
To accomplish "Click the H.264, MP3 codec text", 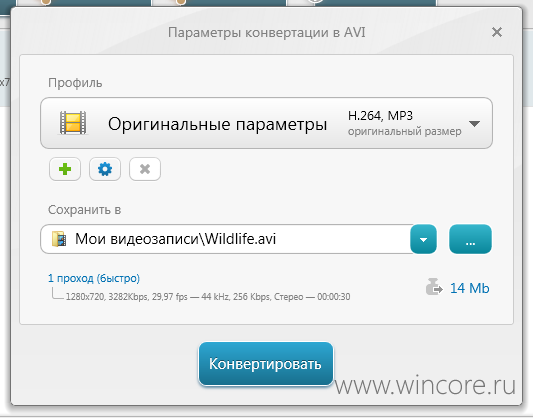I will pyautogui.click(x=380, y=116).
